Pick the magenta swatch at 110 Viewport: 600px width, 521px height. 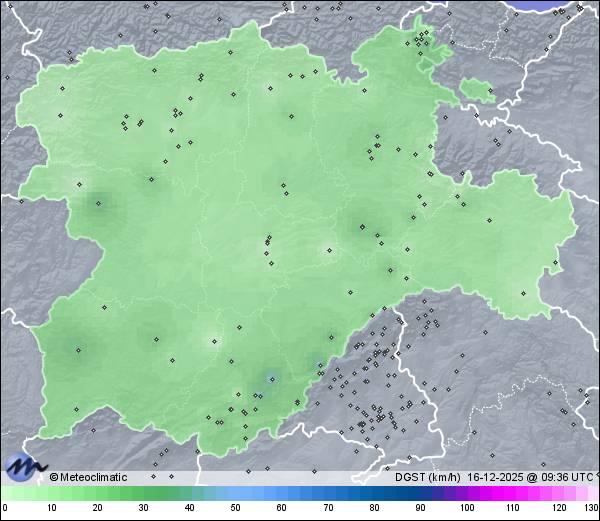tap(512, 493)
